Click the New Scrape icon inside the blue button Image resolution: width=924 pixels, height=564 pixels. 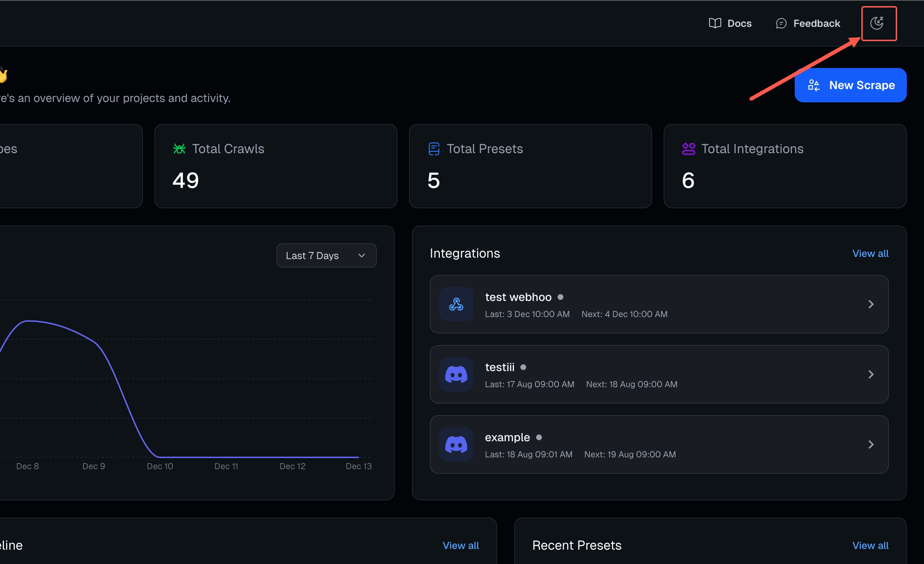(x=814, y=85)
